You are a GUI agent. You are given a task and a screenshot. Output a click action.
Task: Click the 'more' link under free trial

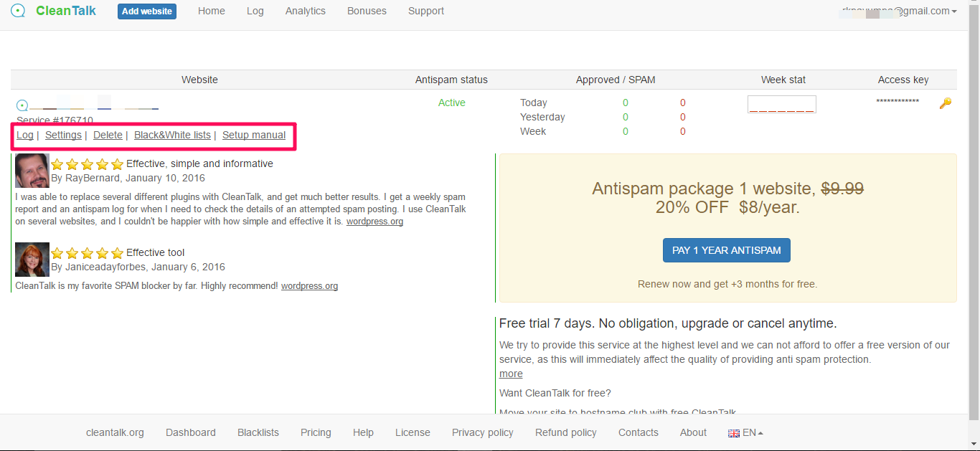511,374
